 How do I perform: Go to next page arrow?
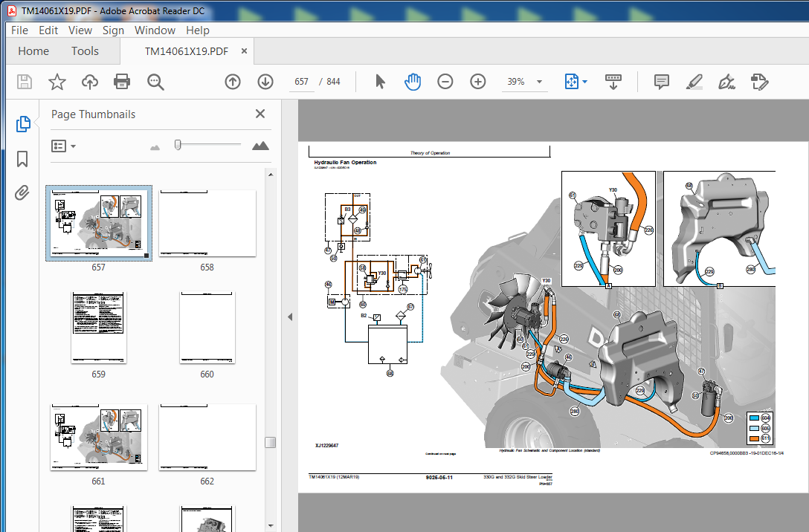[265, 82]
